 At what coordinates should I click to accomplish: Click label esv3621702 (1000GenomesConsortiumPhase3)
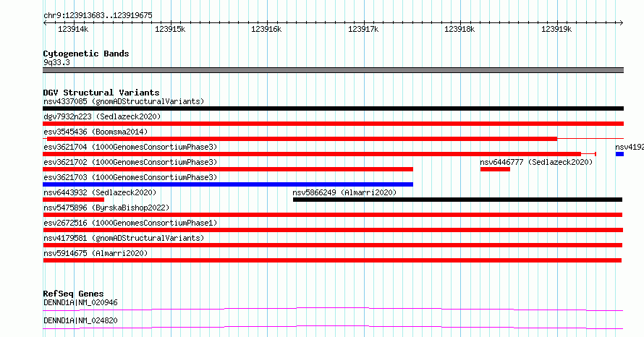(130, 162)
